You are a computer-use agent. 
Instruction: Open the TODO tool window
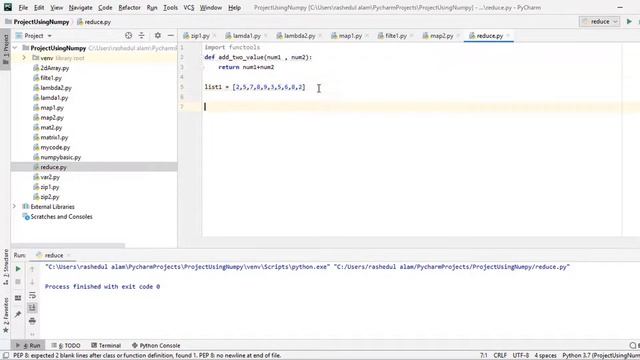[x=66, y=345]
